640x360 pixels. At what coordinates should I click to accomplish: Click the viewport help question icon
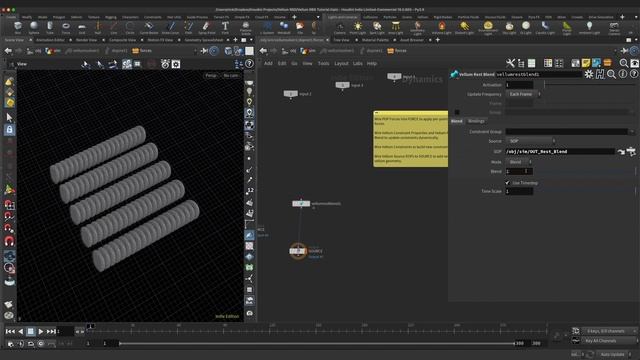pos(249,64)
